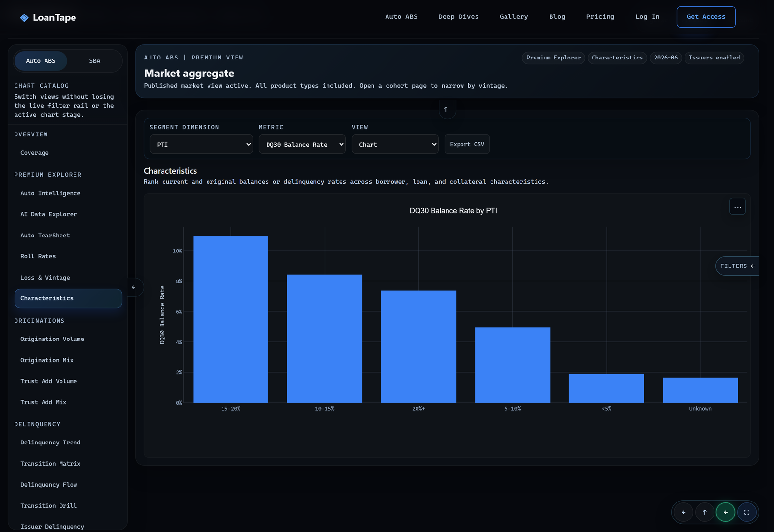Click the green-highlighted arrow button in bottom bar
This screenshot has width=774, height=532.
click(x=726, y=512)
